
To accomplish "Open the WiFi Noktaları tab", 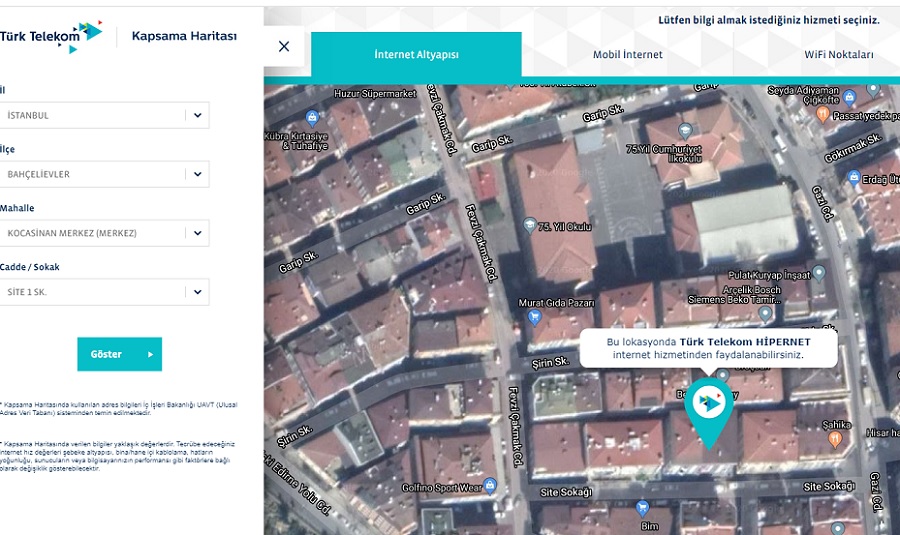I will (838, 55).
